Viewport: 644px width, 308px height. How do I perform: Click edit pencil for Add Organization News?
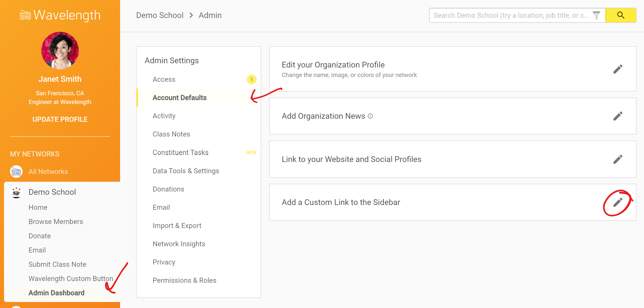(x=617, y=116)
